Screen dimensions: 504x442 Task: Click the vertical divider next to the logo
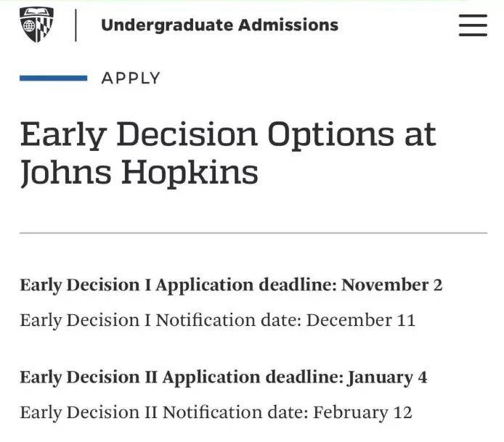coord(76,25)
